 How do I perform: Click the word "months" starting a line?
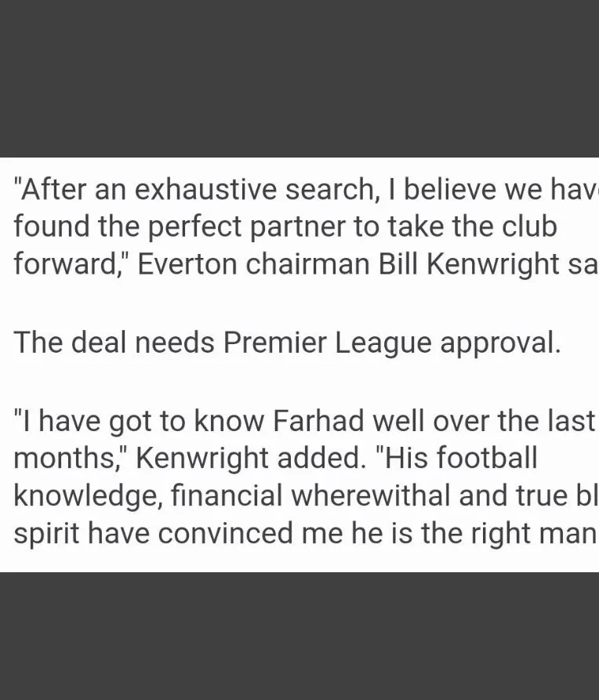(x=67, y=459)
